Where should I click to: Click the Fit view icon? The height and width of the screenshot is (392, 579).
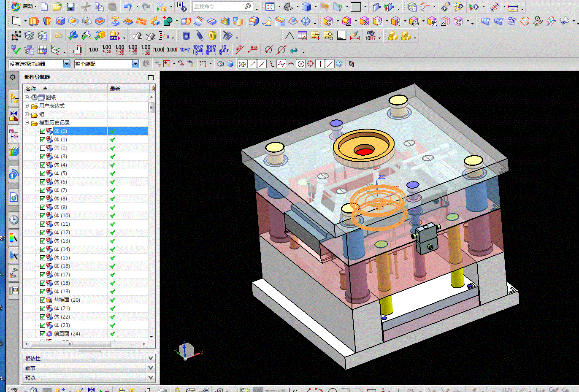[x=270, y=7]
